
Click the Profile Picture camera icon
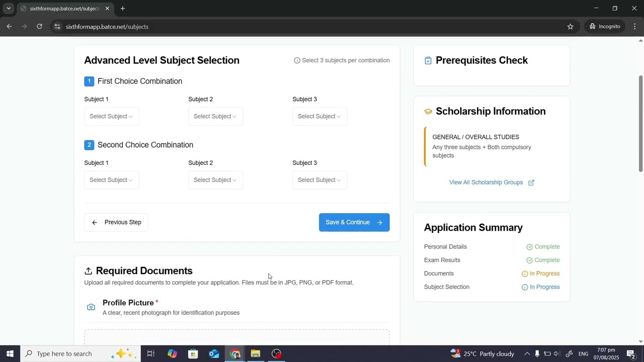pos(91,307)
